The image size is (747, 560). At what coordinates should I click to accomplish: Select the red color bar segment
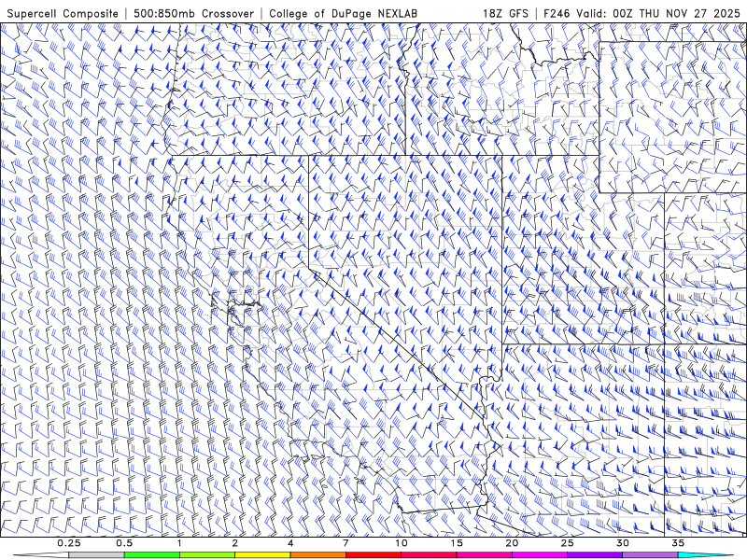tap(373, 555)
